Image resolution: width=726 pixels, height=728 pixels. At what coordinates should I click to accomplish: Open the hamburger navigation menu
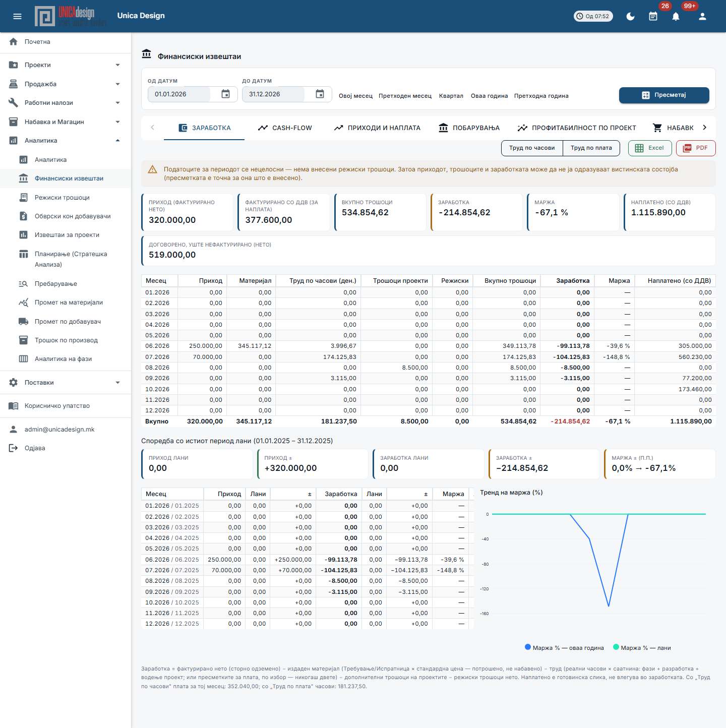(17, 16)
